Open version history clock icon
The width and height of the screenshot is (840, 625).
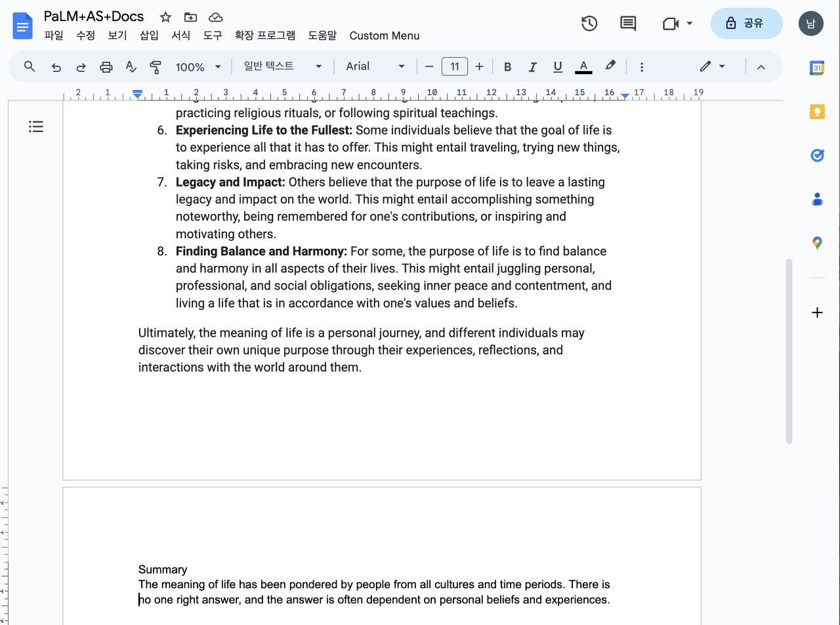coord(589,24)
